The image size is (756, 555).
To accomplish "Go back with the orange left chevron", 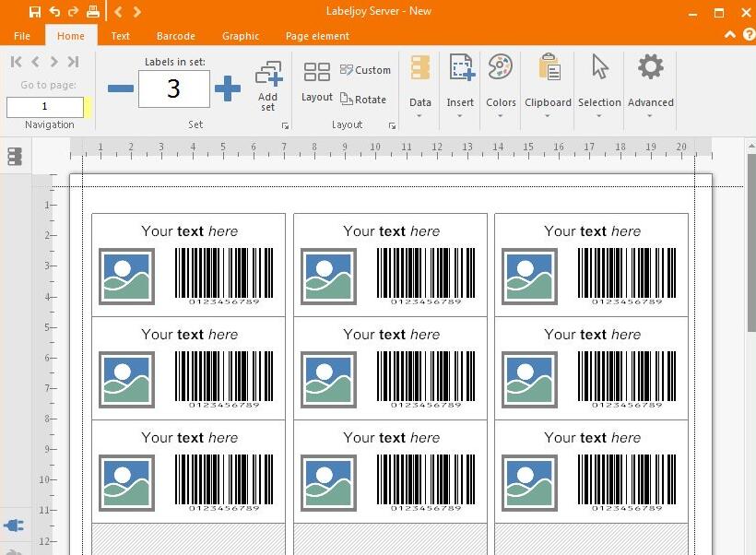I will coord(118,11).
